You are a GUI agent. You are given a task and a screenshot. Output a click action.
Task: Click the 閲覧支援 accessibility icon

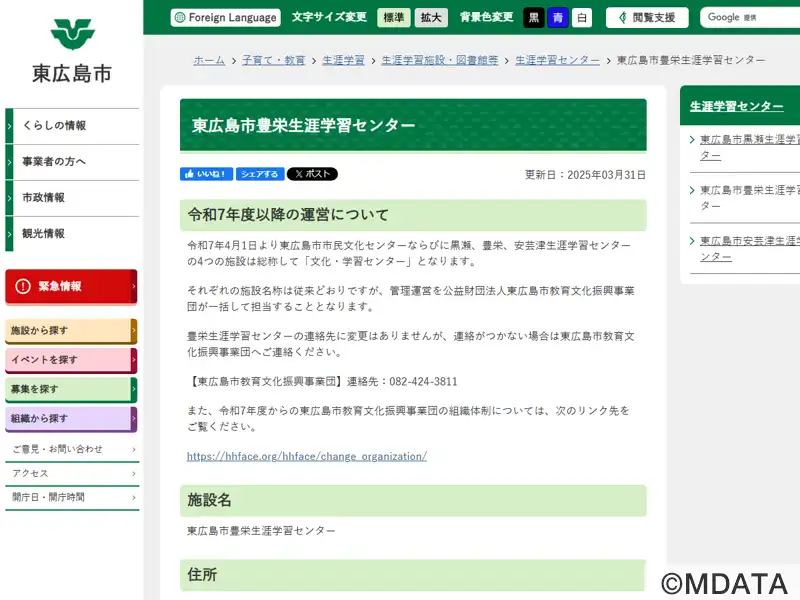click(622, 18)
